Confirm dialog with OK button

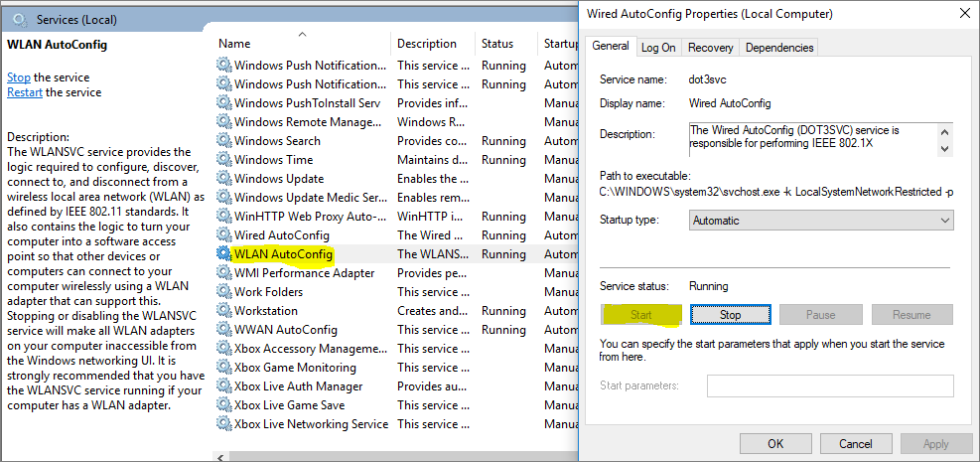(x=775, y=444)
